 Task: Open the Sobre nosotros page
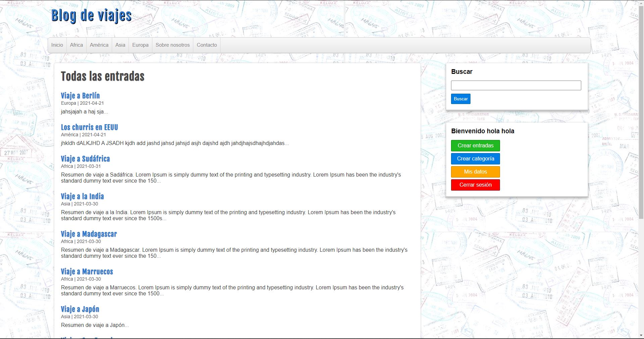[172, 45]
